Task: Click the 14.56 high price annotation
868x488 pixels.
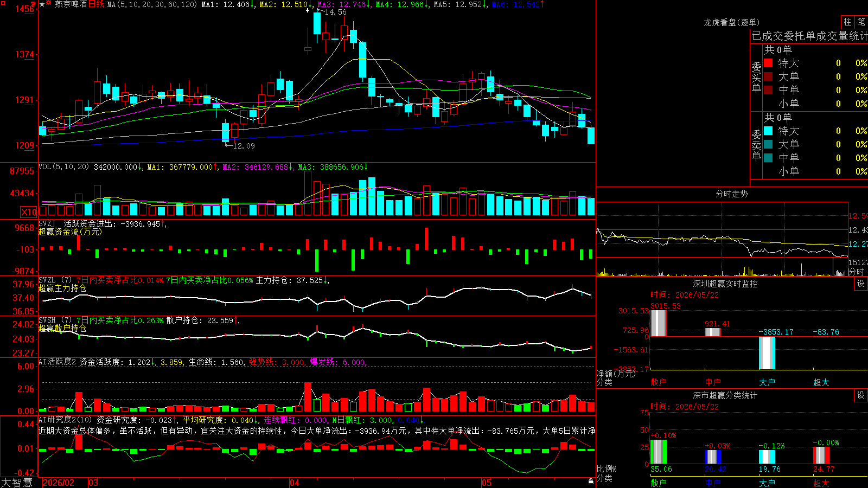Action: click(335, 12)
